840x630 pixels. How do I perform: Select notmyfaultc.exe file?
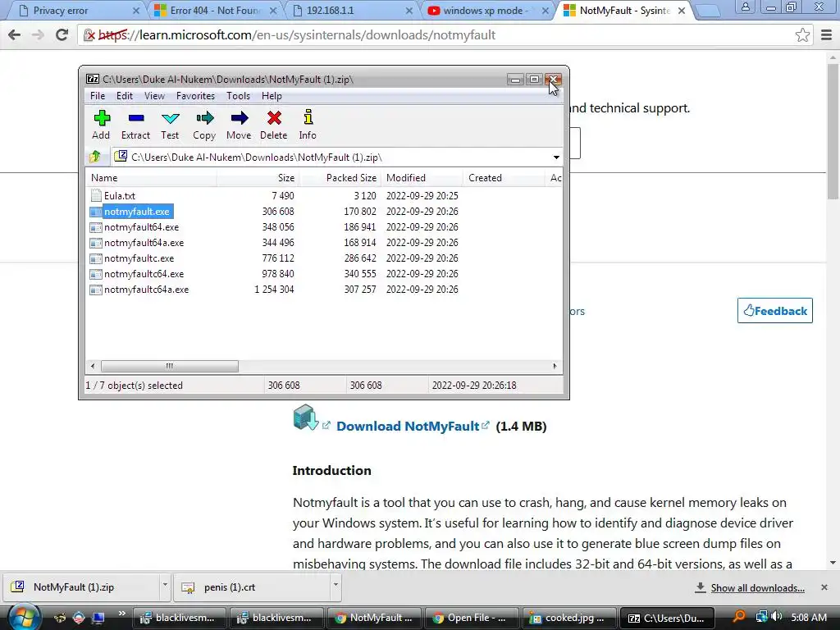[139, 258]
